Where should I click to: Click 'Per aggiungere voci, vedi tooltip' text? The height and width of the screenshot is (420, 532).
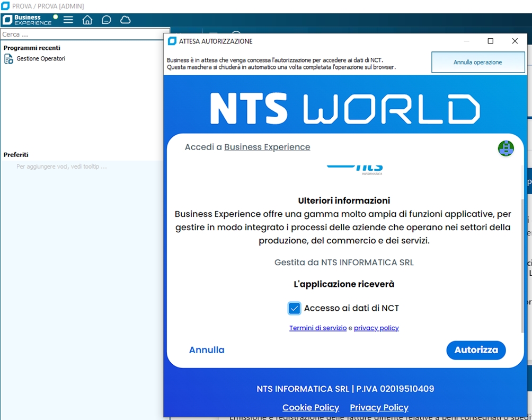click(x=61, y=167)
